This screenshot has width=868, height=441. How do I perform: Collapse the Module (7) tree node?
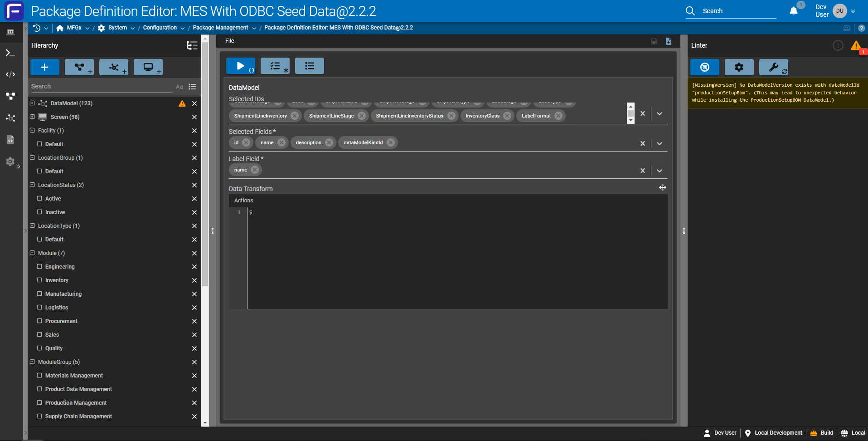click(32, 253)
